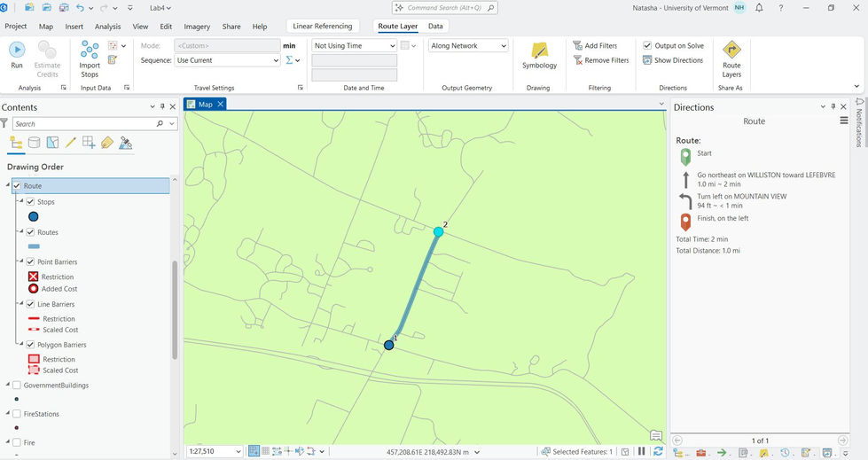
Task: Click the Line Barriers Restriction red line symbol
Action: [x=34, y=319]
